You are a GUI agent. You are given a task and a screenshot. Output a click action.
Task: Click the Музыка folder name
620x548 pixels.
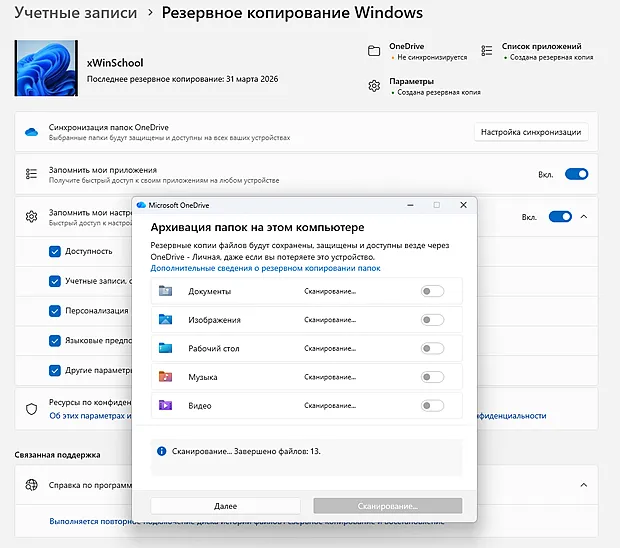tap(203, 377)
